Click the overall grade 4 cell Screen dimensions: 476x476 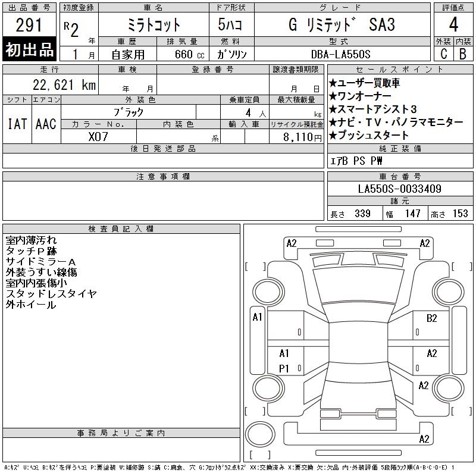(453, 24)
